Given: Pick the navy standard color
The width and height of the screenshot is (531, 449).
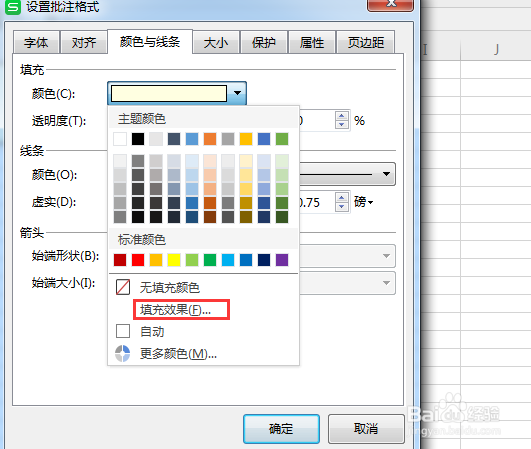Looking at the screenshot, I should point(264,260).
